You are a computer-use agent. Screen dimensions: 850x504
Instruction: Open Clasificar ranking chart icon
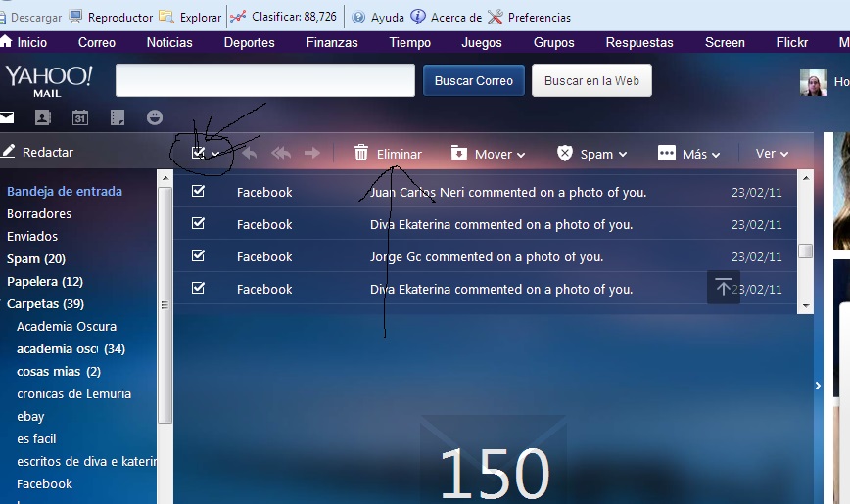237,17
